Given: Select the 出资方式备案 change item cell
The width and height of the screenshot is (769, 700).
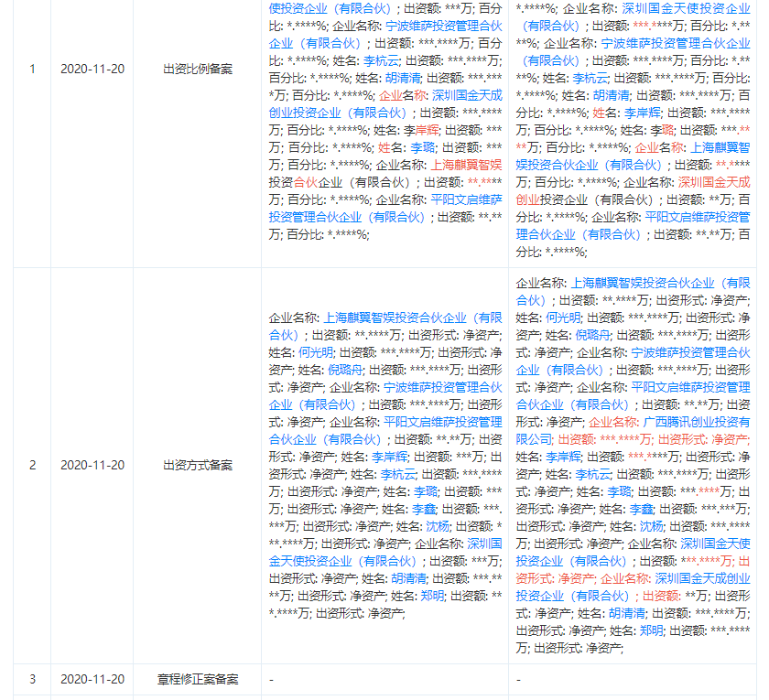Looking at the screenshot, I should coord(197,465).
